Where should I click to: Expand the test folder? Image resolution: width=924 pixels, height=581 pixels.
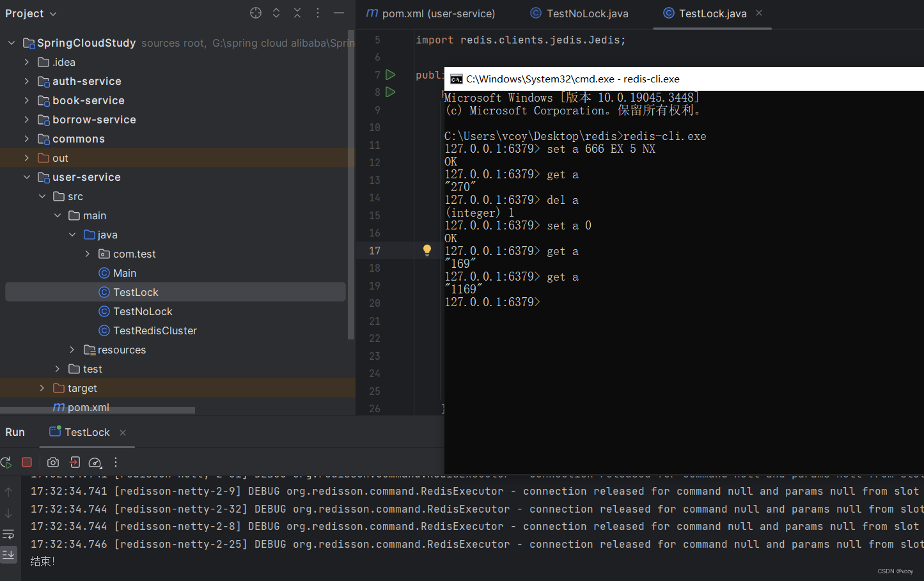click(x=58, y=369)
